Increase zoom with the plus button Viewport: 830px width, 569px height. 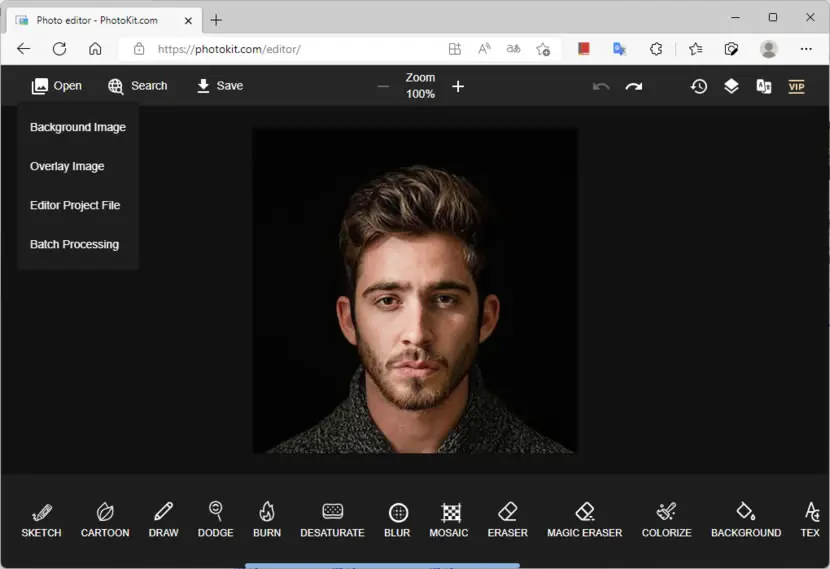pyautogui.click(x=458, y=86)
